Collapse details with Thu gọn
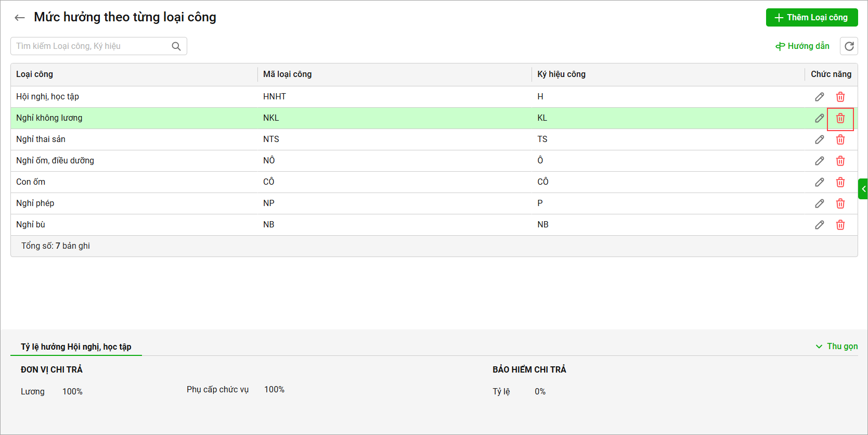868x435 pixels. tap(837, 347)
